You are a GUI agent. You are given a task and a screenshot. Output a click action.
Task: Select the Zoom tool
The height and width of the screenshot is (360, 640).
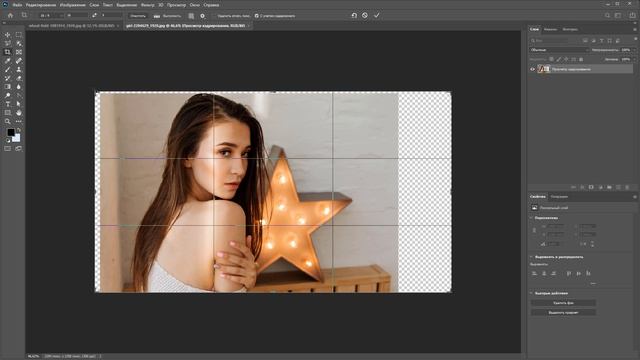pos(8,121)
